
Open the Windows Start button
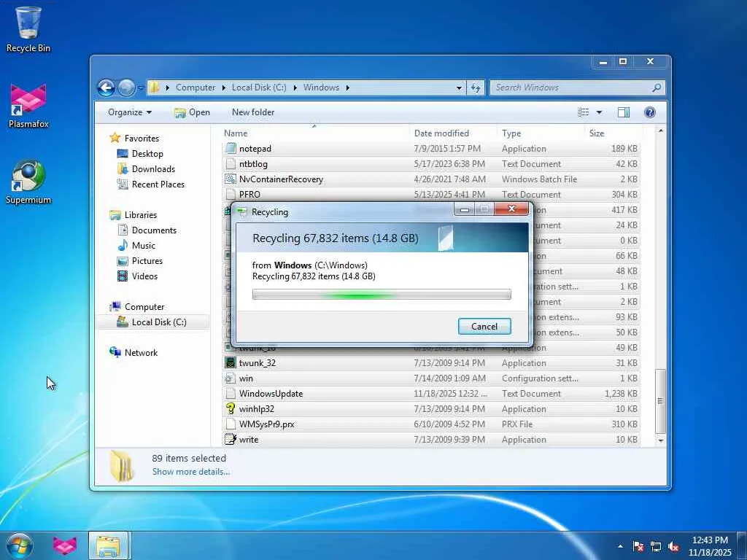(x=20, y=545)
